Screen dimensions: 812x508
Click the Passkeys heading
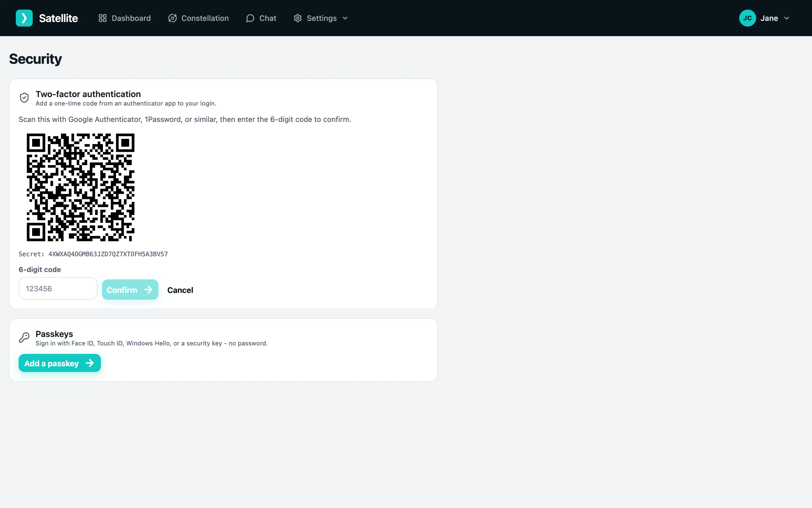tap(54, 334)
